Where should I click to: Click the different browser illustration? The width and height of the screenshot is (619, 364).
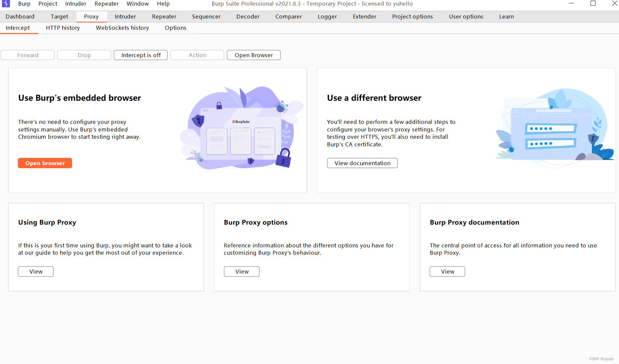[x=555, y=128]
